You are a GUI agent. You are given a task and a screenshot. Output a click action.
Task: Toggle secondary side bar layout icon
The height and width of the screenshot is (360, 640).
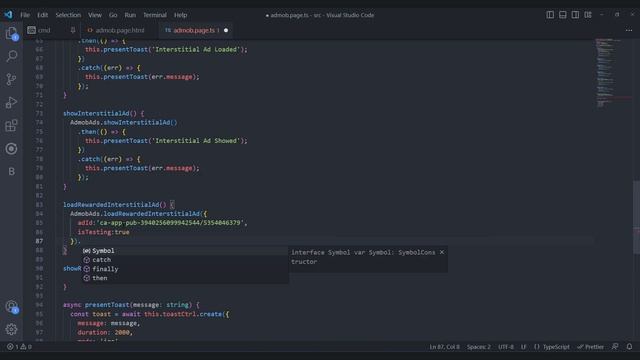(575, 15)
